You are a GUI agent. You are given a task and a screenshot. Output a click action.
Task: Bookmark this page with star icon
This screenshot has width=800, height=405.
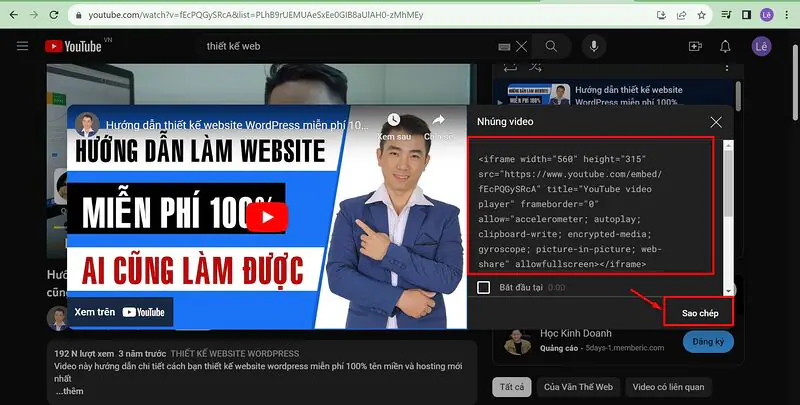coord(702,15)
